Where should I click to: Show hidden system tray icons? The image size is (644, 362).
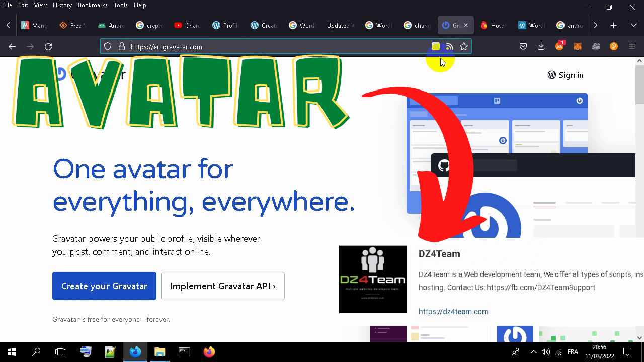tap(534, 352)
